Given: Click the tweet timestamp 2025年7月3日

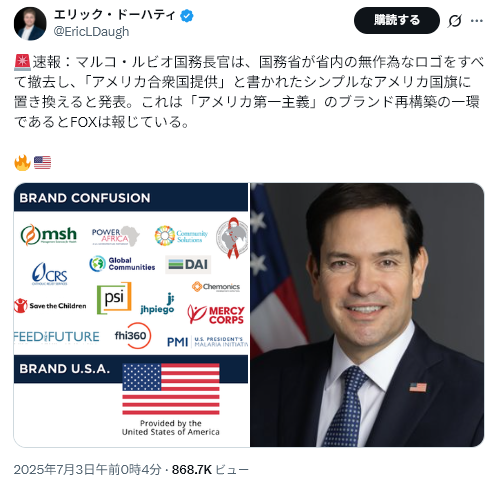Looking at the screenshot, I should (x=87, y=469).
